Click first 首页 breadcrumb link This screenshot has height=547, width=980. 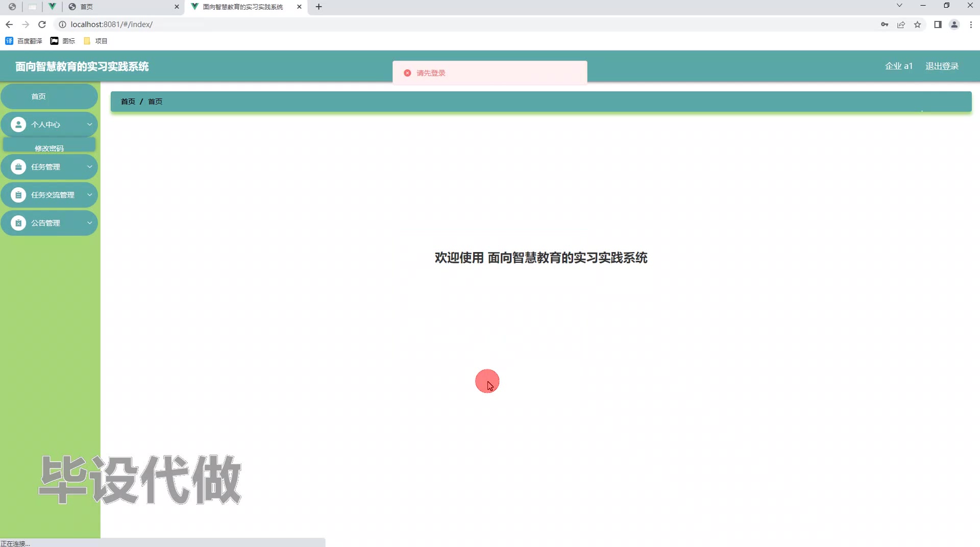(128, 102)
